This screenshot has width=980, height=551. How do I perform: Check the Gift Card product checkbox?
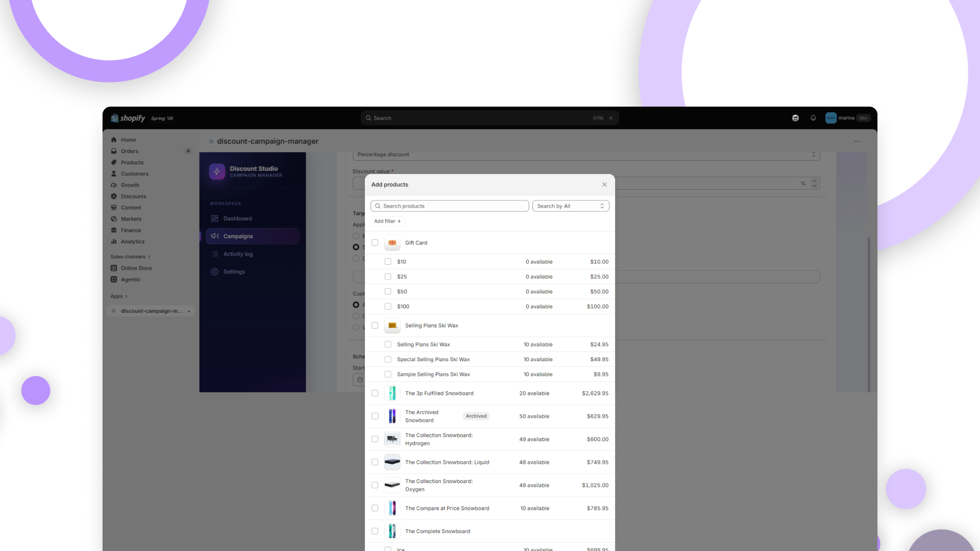[x=375, y=243]
